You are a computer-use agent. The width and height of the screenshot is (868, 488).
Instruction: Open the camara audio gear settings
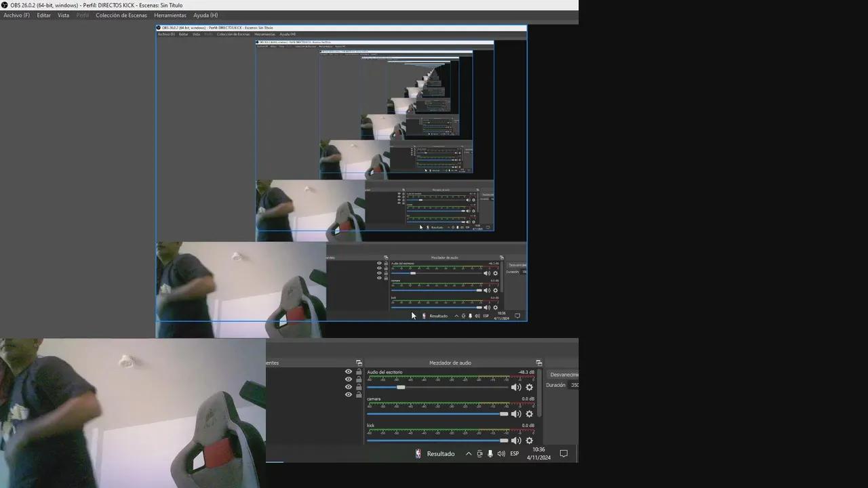[530, 413]
